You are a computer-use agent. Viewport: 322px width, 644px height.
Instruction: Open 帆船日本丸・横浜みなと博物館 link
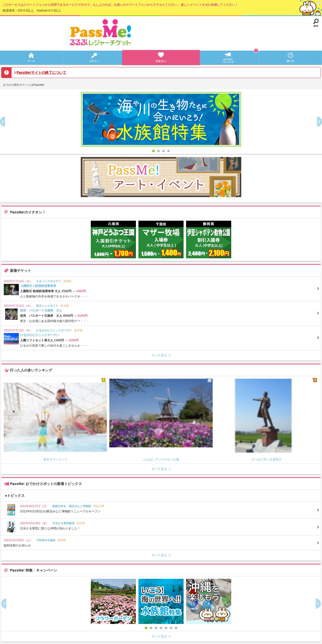tap(71, 506)
